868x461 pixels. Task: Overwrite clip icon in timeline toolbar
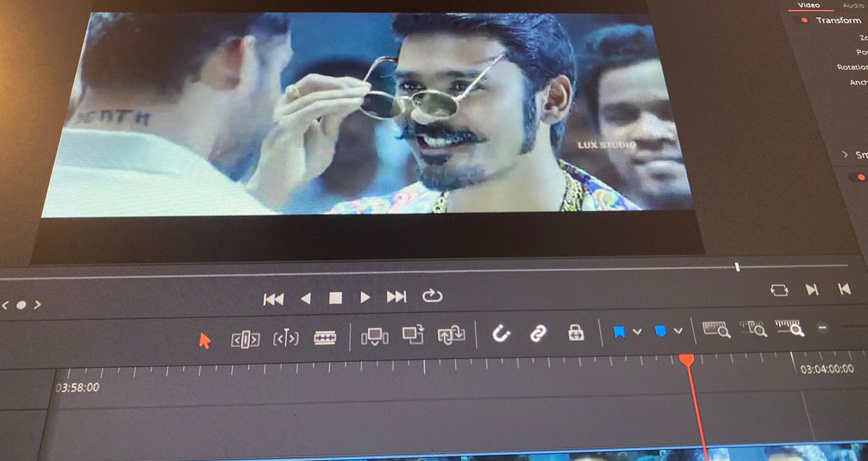tap(413, 335)
